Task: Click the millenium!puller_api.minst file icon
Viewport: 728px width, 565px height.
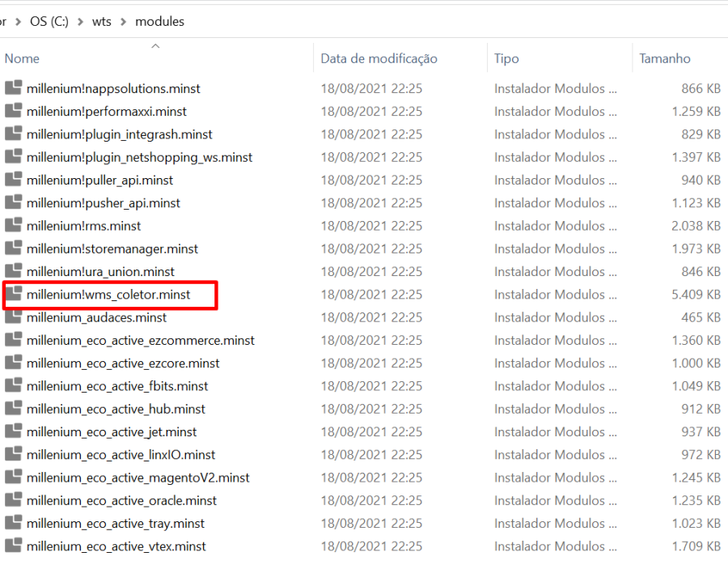Action: click(13, 179)
